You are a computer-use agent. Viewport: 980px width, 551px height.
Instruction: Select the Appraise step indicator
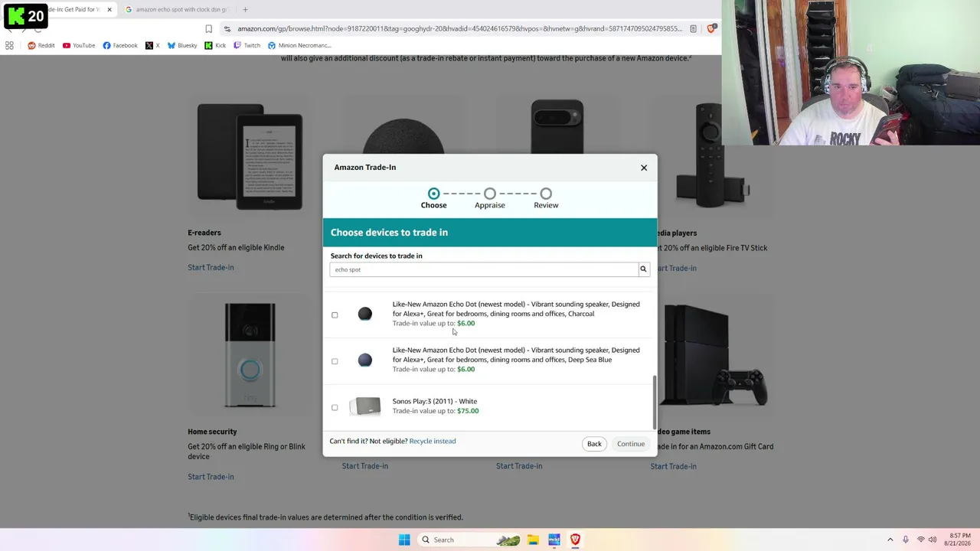[490, 198]
